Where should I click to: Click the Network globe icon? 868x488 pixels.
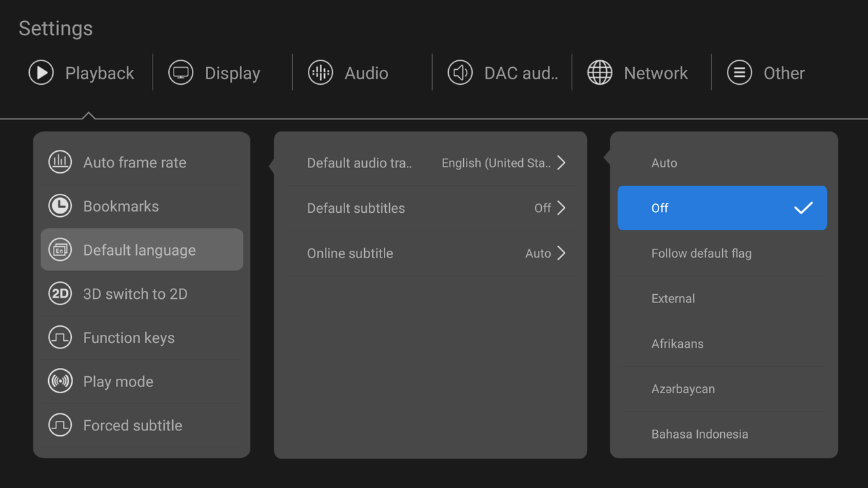pyautogui.click(x=600, y=73)
